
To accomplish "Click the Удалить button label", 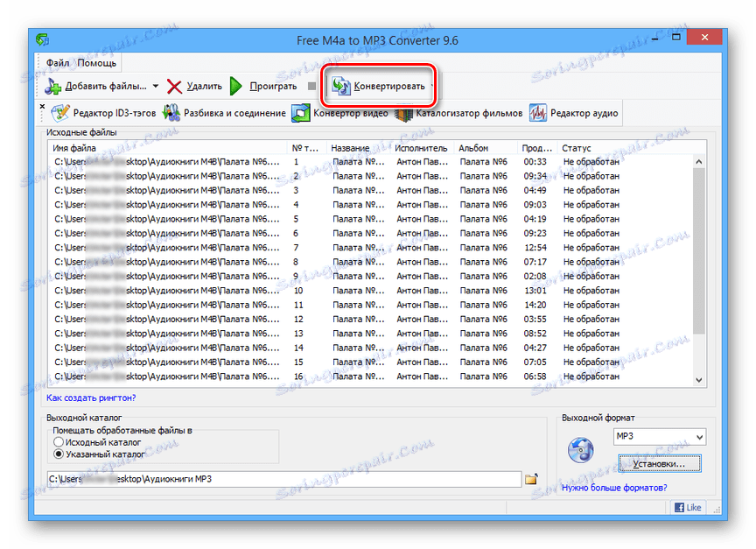I will pos(205,87).
